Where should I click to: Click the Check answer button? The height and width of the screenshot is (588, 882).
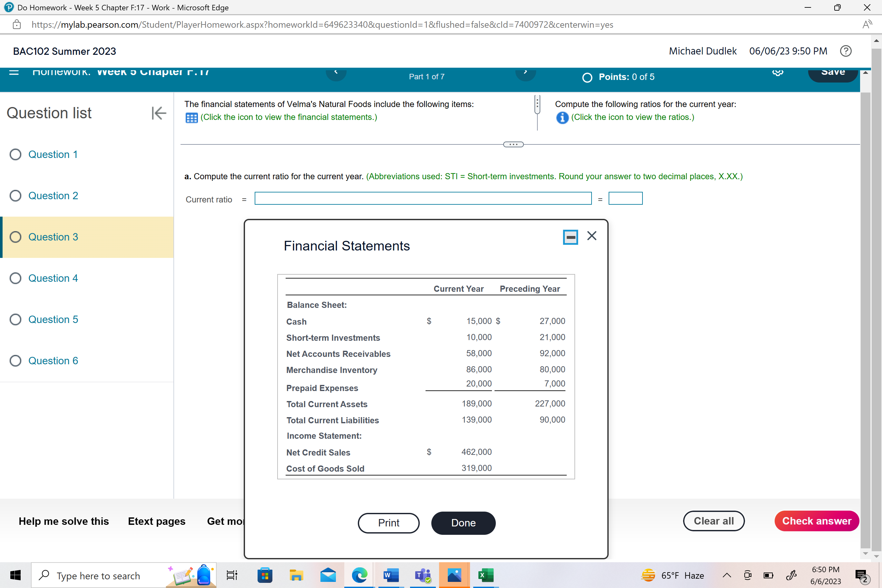816,521
